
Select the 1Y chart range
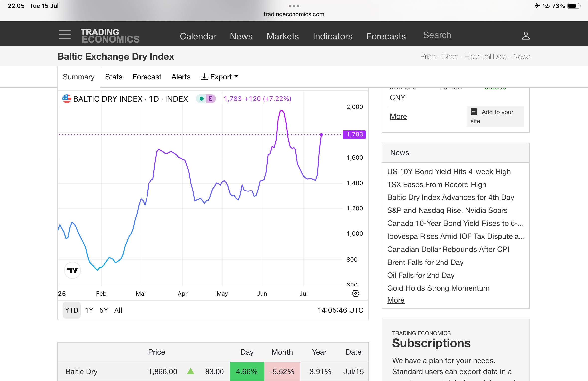(89, 310)
